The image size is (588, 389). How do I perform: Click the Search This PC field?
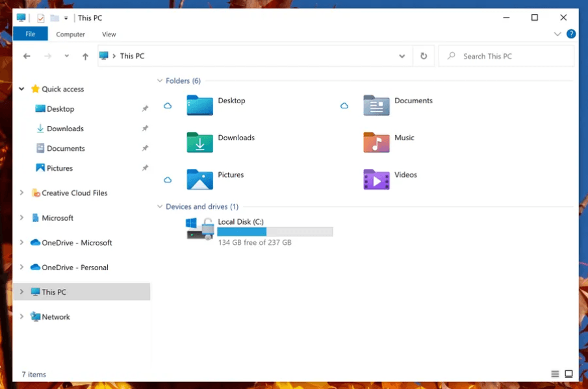pos(506,56)
